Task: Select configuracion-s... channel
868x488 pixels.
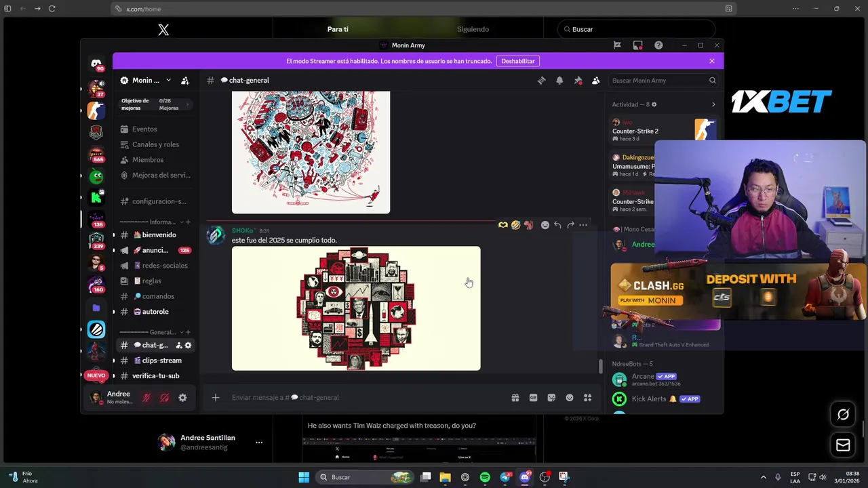Action: pyautogui.click(x=155, y=201)
